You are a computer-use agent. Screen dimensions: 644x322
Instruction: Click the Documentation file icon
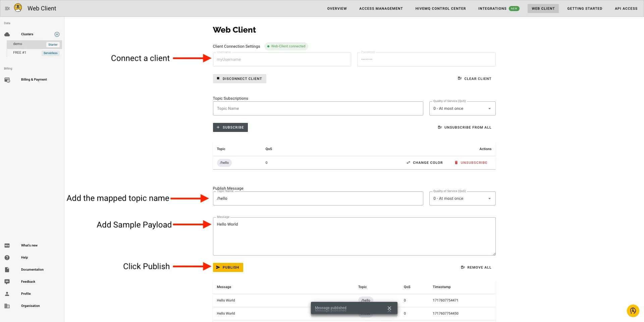click(x=7, y=270)
